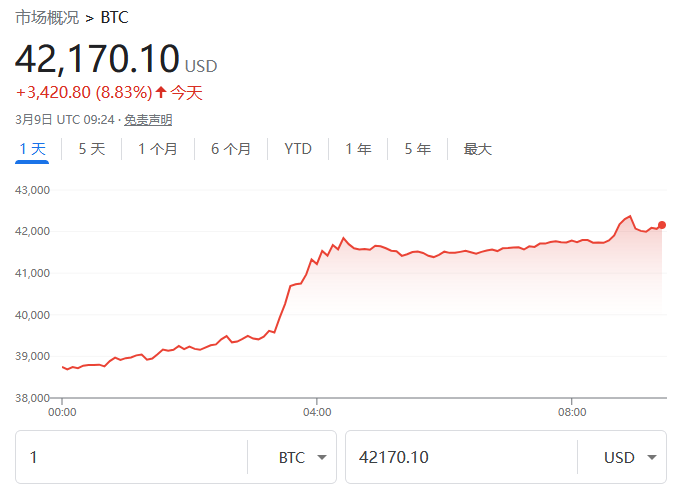Click the 04:00 marker on time axis
Screen dimensions: 683x494
317,411
